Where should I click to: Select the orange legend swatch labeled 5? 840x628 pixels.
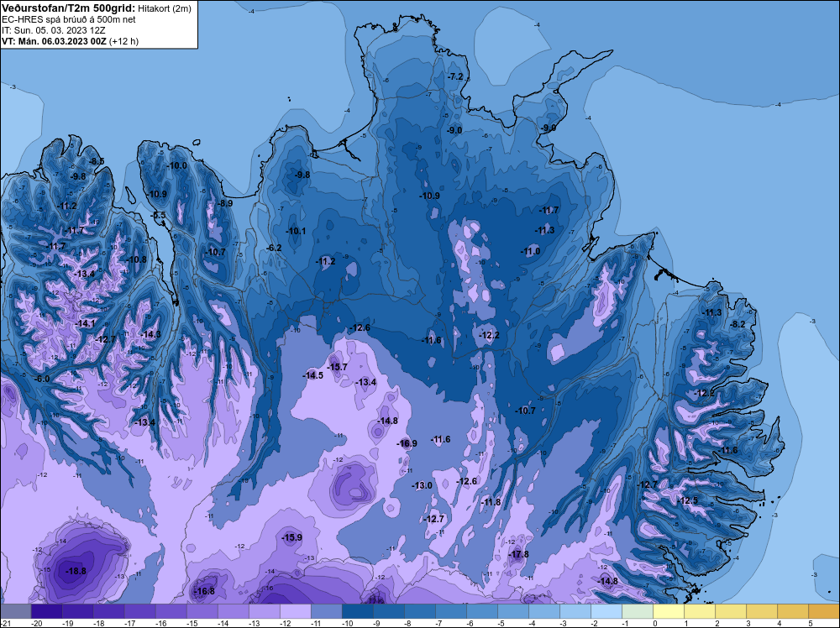click(x=823, y=611)
